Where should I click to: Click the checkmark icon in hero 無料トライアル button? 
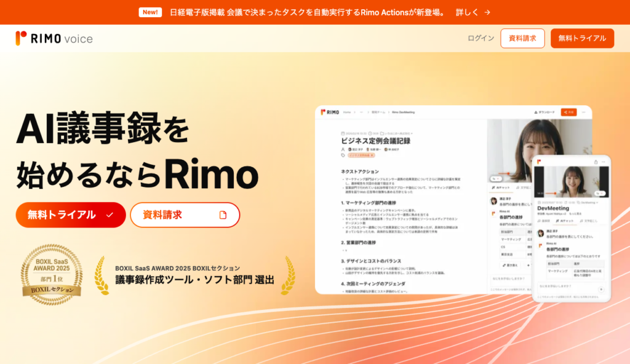click(x=110, y=215)
